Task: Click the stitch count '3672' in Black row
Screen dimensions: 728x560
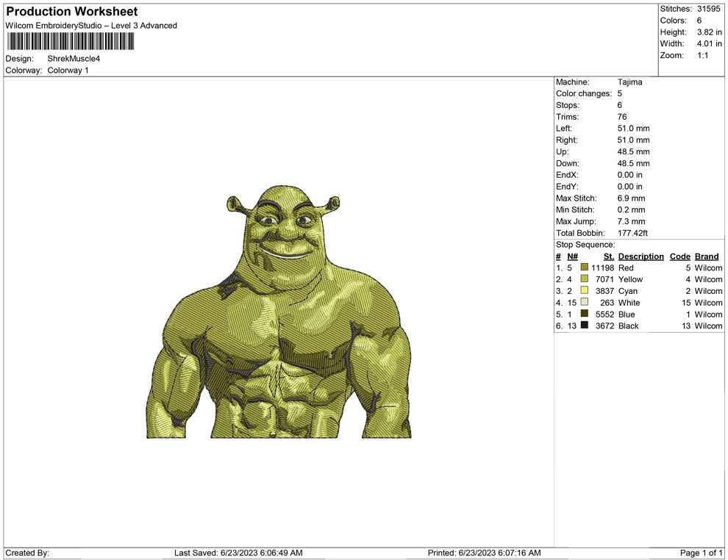Action: tap(604, 326)
